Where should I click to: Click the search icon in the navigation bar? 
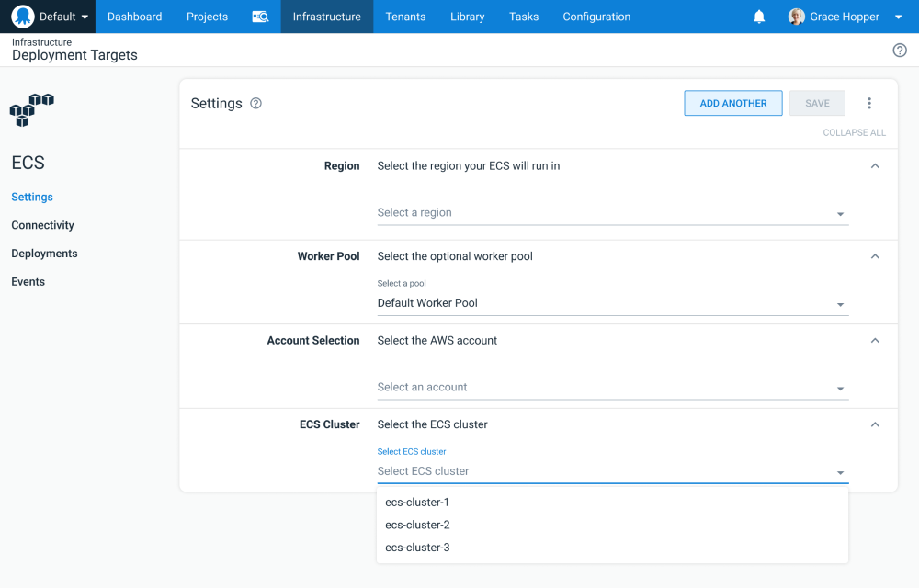click(260, 17)
